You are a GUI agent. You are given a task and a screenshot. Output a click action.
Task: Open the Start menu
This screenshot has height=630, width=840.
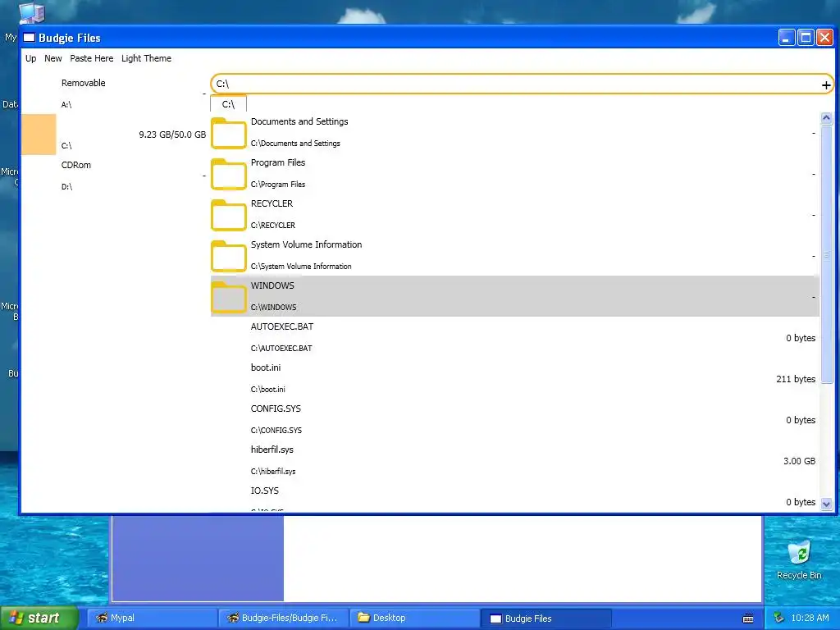click(39, 618)
